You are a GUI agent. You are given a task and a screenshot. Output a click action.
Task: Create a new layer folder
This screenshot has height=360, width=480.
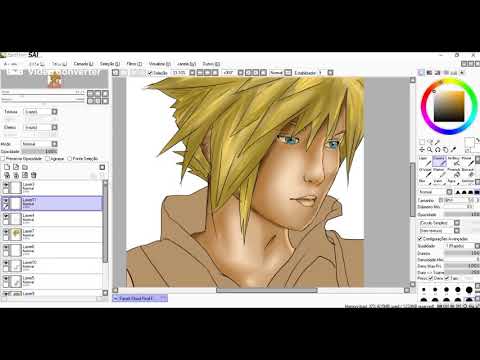click(x=25, y=167)
